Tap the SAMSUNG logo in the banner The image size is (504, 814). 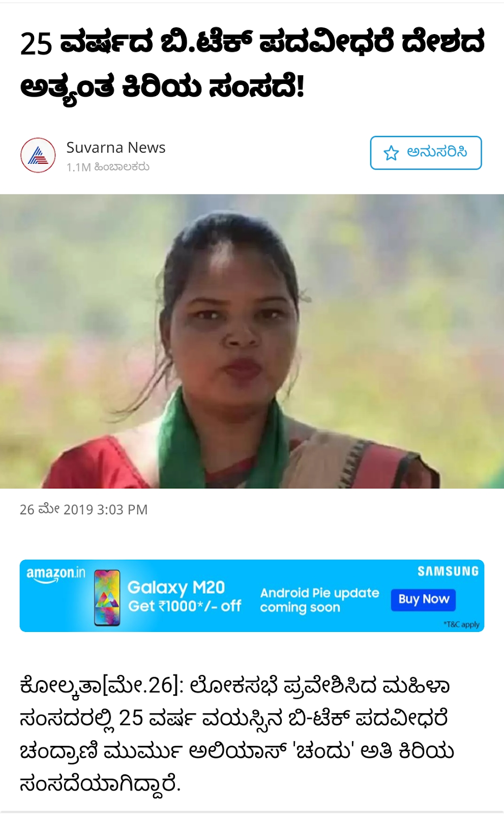pyautogui.click(x=448, y=571)
